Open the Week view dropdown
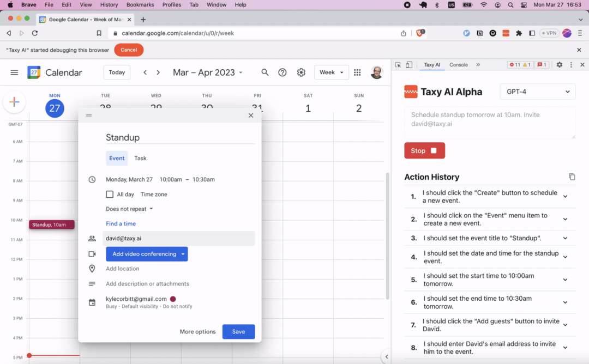This screenshot has height=364, width=589. pos(332,72)
